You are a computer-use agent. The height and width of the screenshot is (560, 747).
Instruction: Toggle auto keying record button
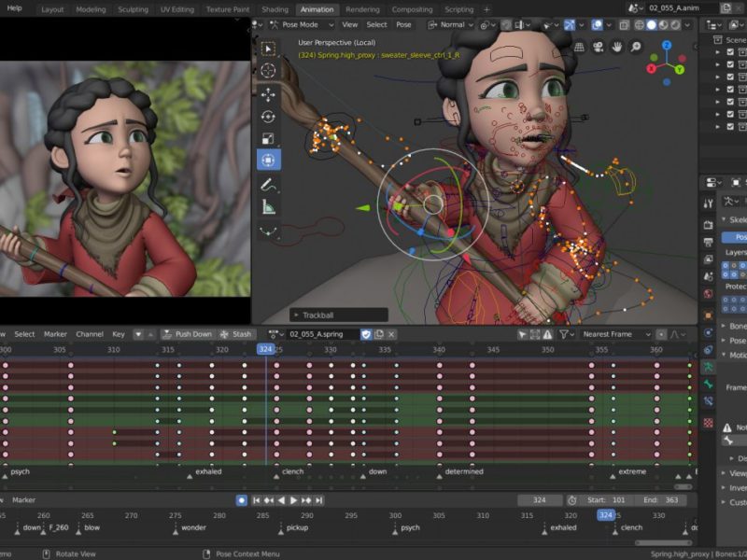(x=242, y=500)
